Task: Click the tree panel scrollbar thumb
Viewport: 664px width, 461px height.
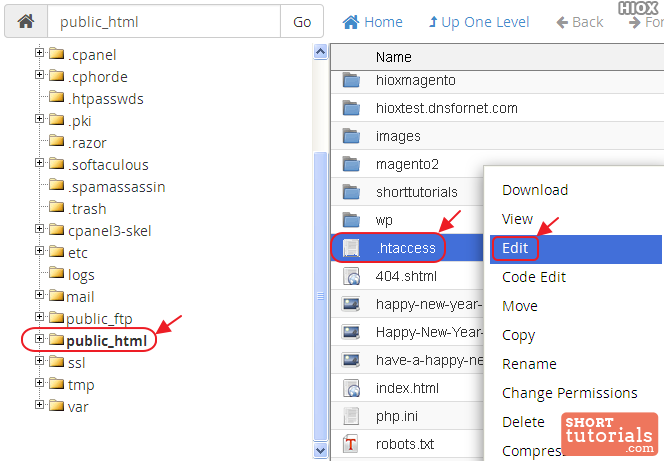Action: [321, 296]
